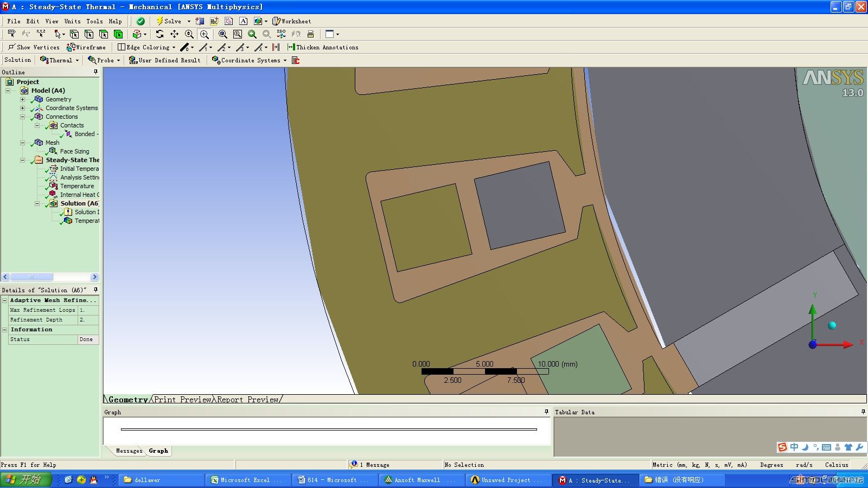Click the Zoom To Fit icon
This screenshot has width=868, height=488.
[222, 34]
